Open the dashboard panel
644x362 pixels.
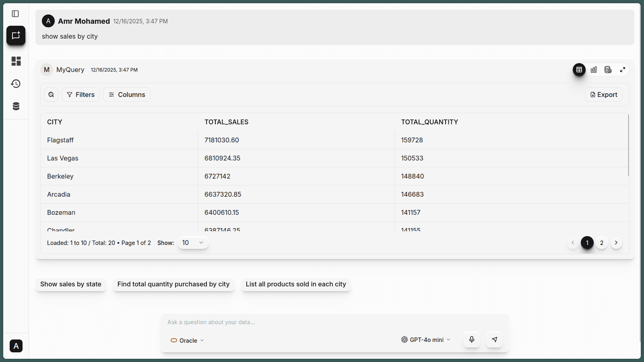click(x=16, y=61)
